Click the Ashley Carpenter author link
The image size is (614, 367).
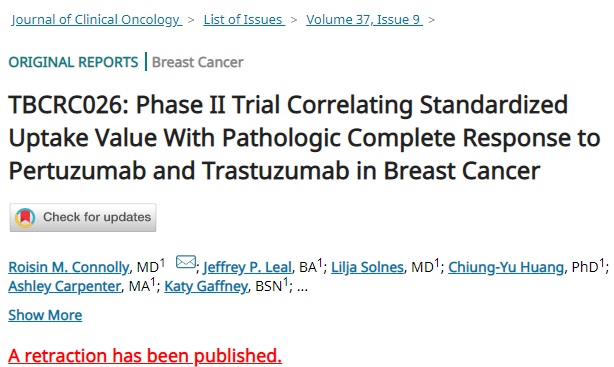click(x=65, y=286)
